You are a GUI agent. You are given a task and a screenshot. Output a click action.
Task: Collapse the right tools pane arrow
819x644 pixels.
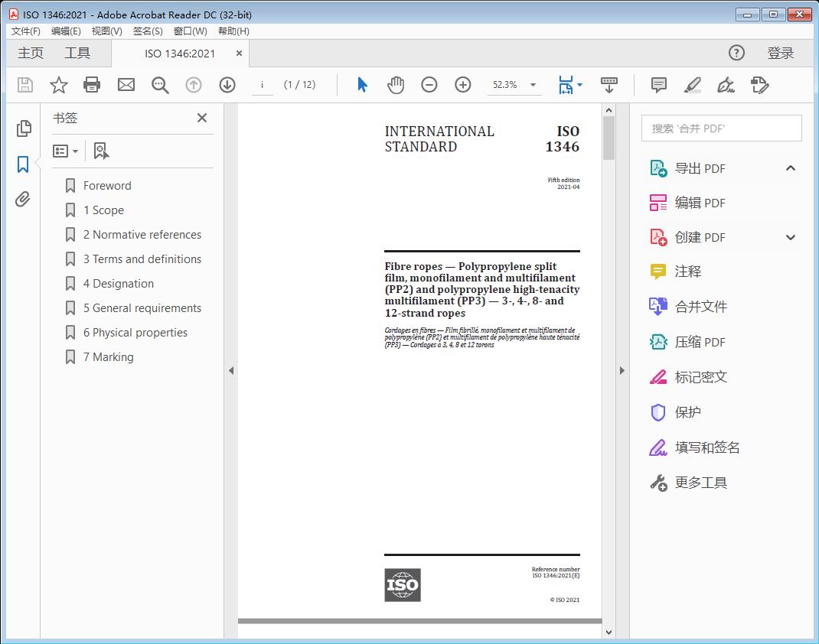pyautogui.click(x=622, y=371)
